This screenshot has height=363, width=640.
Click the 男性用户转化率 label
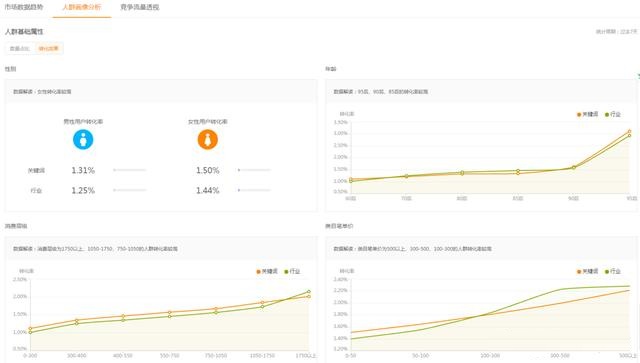point(83,121)
